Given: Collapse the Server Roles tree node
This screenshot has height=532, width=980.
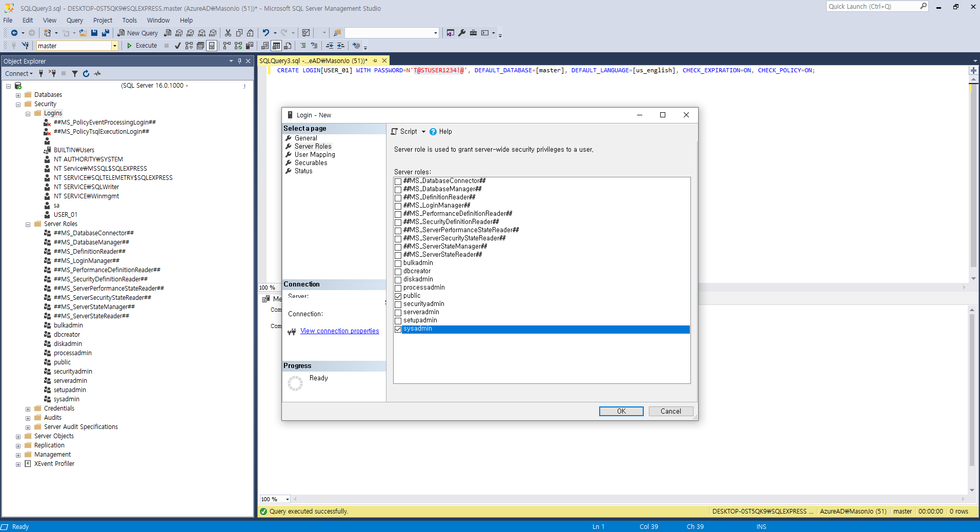Looking at the screenshot, I should (x=28, y=224).
